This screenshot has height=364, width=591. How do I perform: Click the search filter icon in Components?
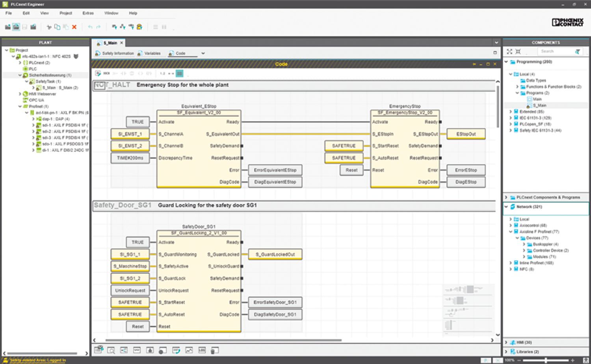pos(577,52)
